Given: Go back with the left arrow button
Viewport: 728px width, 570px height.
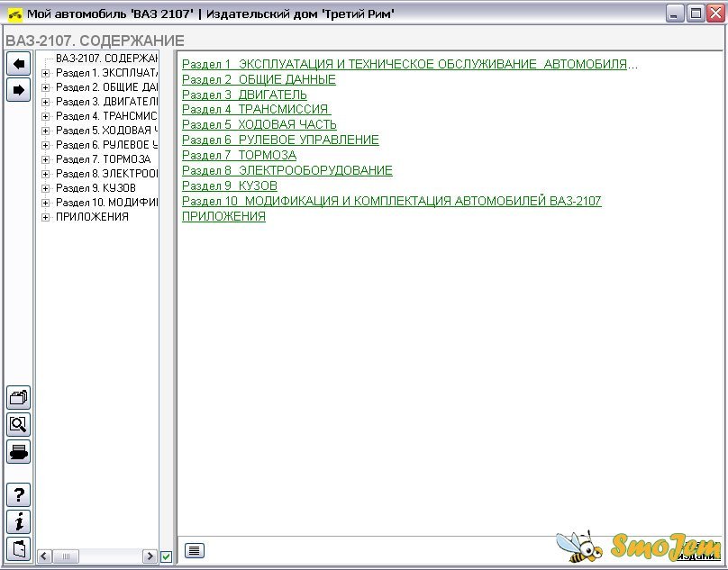Looking at the screenshot, I should click(x=18, y=63).
